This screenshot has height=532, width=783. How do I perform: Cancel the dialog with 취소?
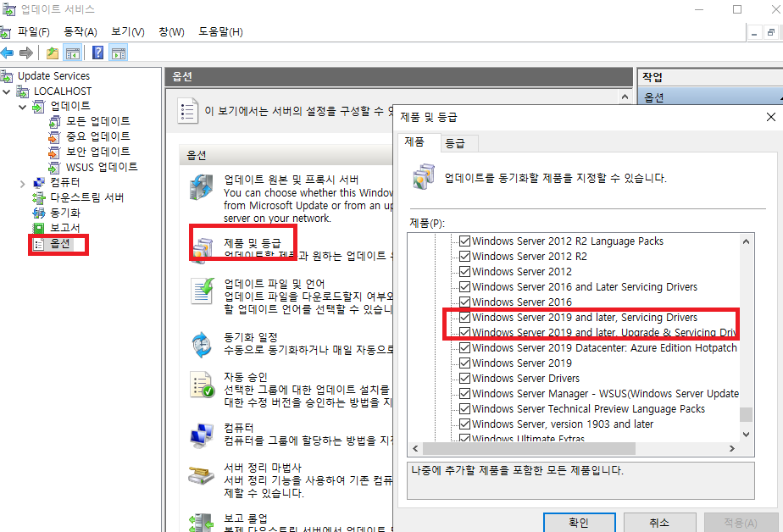(x=659, y=522)
